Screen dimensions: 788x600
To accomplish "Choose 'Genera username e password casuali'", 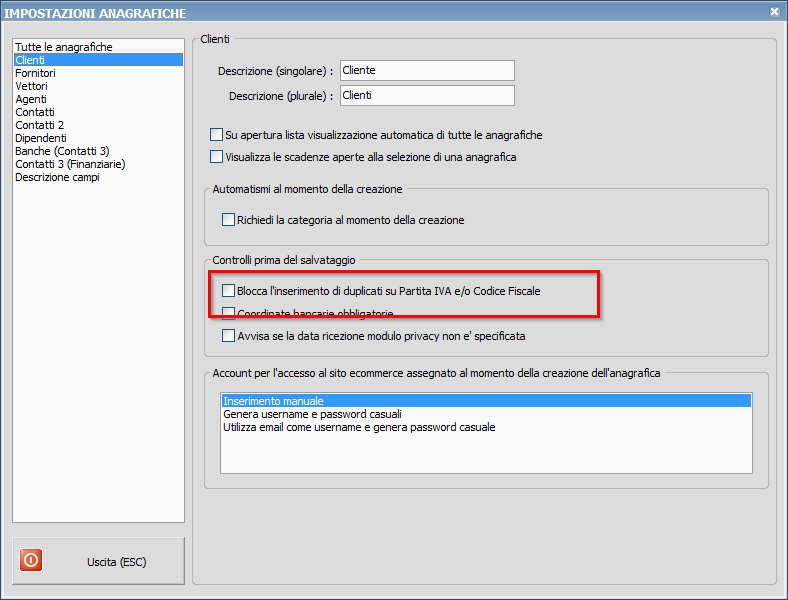I will point(312,414).
